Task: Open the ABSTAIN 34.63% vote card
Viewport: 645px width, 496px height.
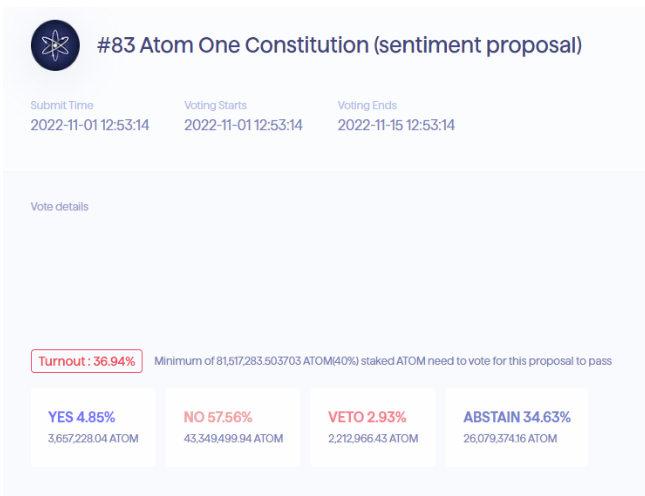Action: 517,427
